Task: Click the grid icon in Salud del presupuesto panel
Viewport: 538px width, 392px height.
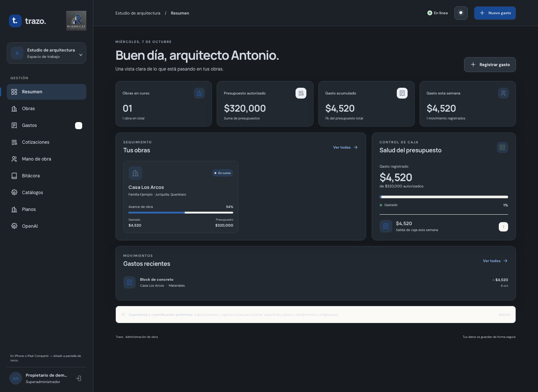Action: pos(503,147)
